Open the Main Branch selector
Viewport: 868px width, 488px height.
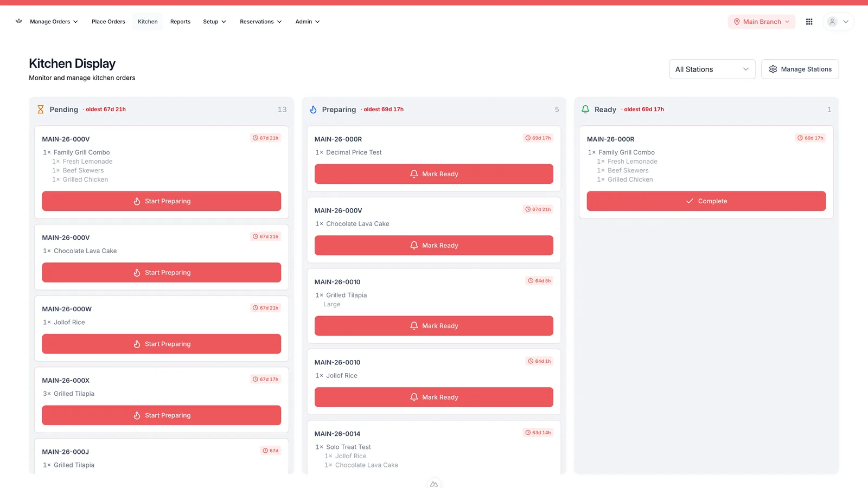click(762, 22)
